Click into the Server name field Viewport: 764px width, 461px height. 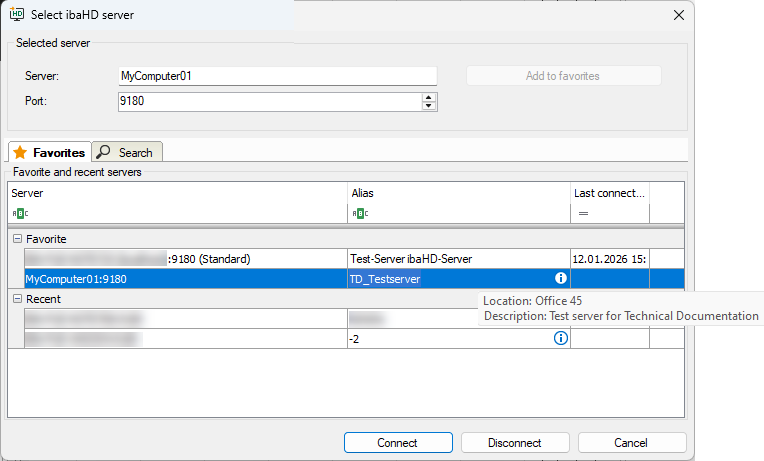coord(277,76)
